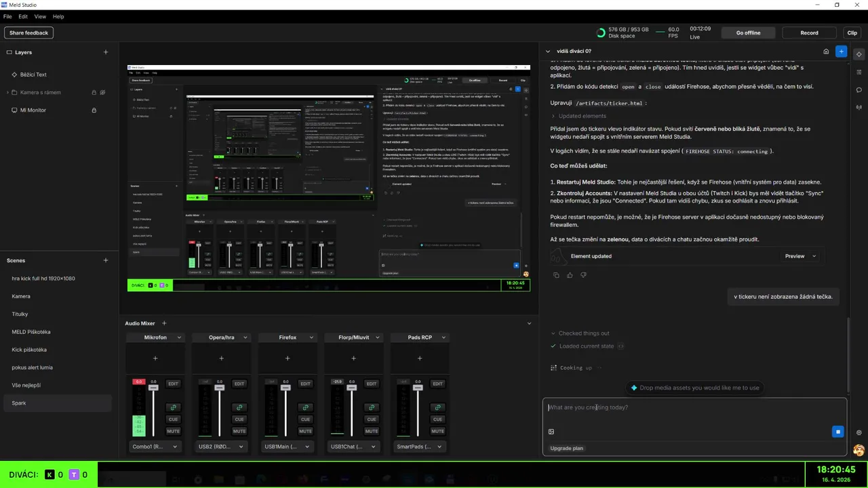
Task: Click the chat message input field
Action: (694, 407)
